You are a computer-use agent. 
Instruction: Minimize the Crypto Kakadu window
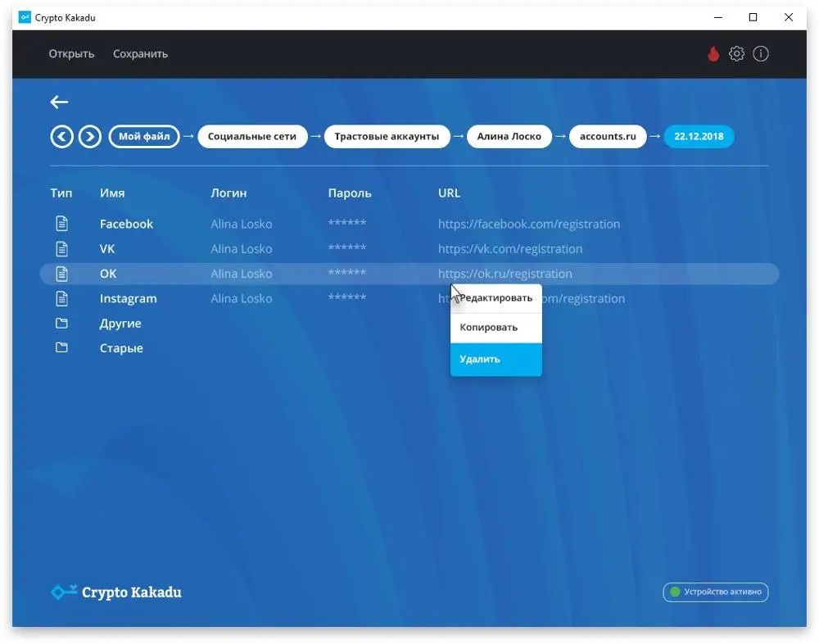click(x=718, y=17)
